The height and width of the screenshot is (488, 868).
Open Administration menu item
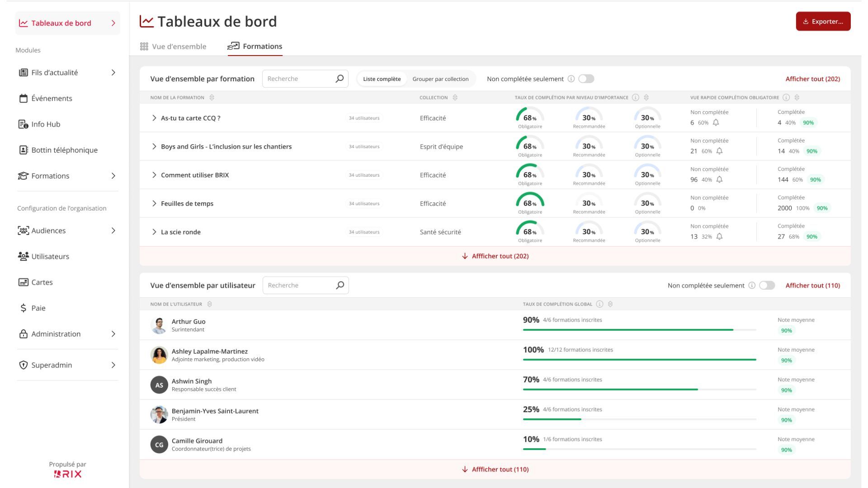click(x=68, y=334)
